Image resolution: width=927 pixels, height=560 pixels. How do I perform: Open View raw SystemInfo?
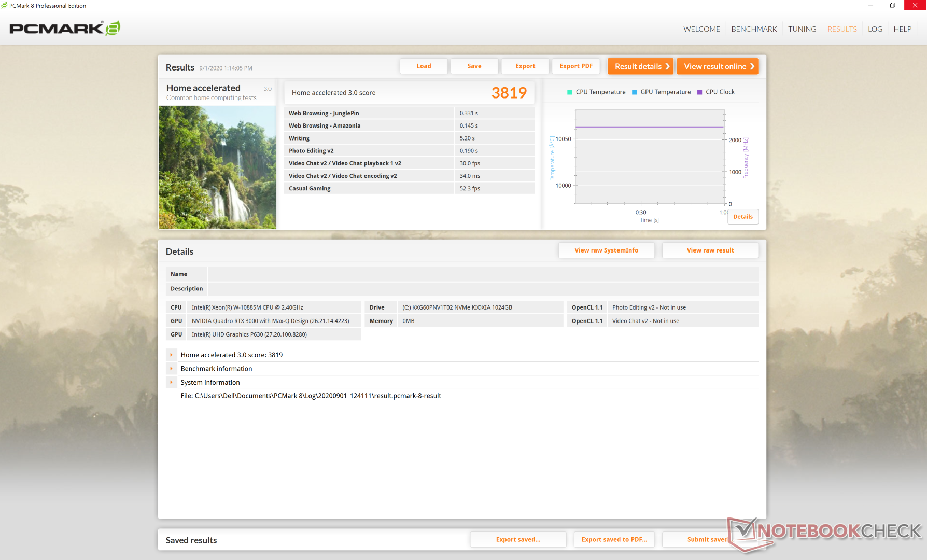(606, 250)
